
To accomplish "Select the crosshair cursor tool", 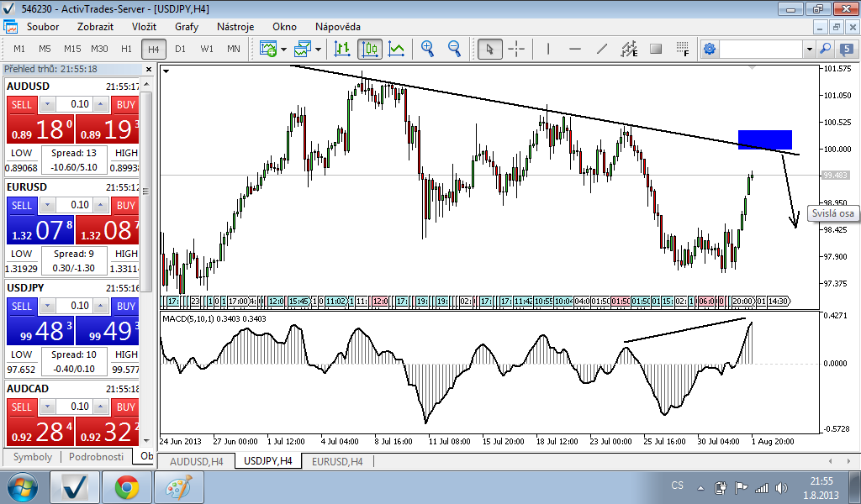I will click(516, 49).
